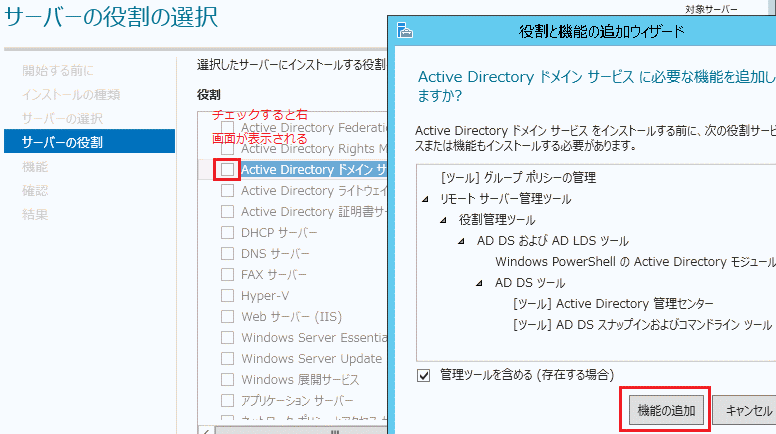
Task: Open the 機能 wizard step
Action: 35,167
